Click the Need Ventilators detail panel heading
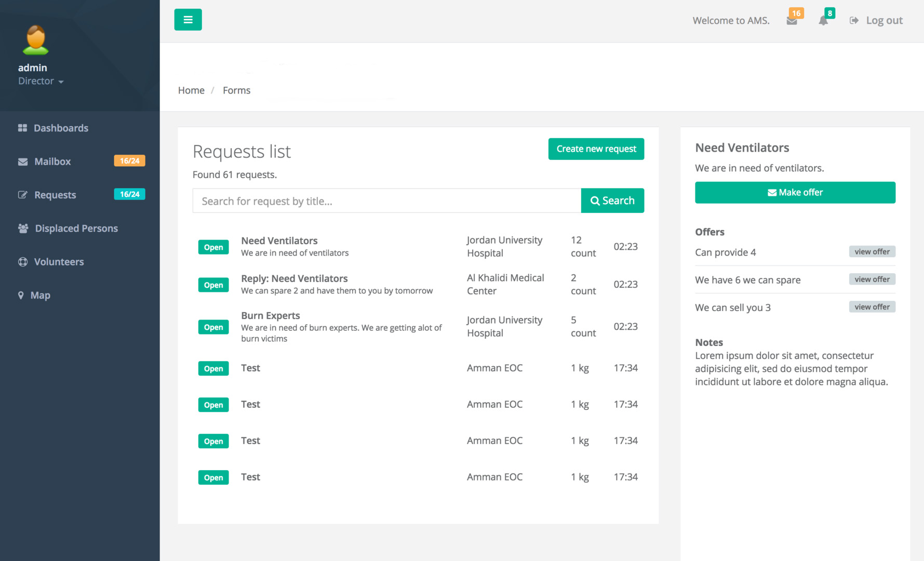Screen dimensions: 924x561 pyautogui.click(x=742, y=148)
